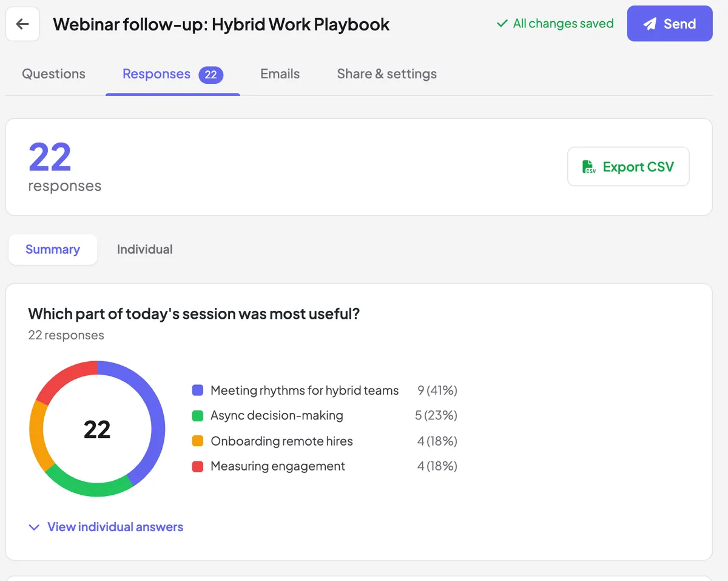Click the 4 (18%) value beside Onboarding remote hires
728x581 pixels.
pyautogui.click(x=437, y=441)
